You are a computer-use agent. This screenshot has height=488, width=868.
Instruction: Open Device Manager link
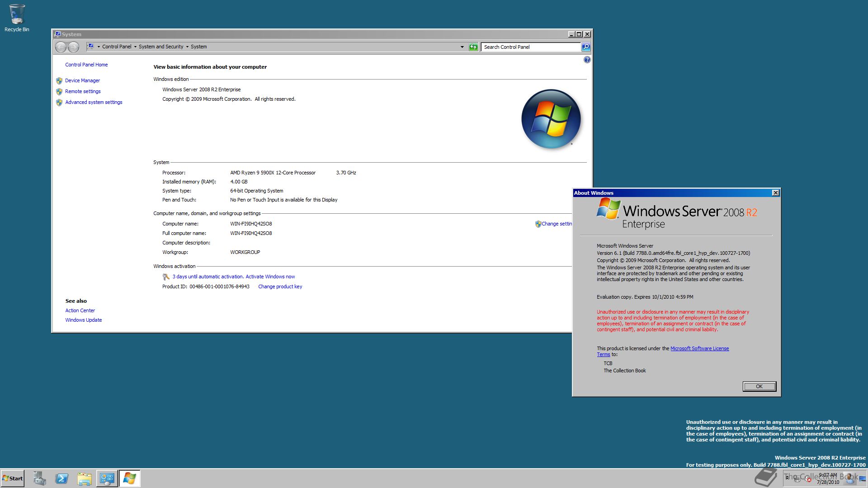tap(82, 80)
